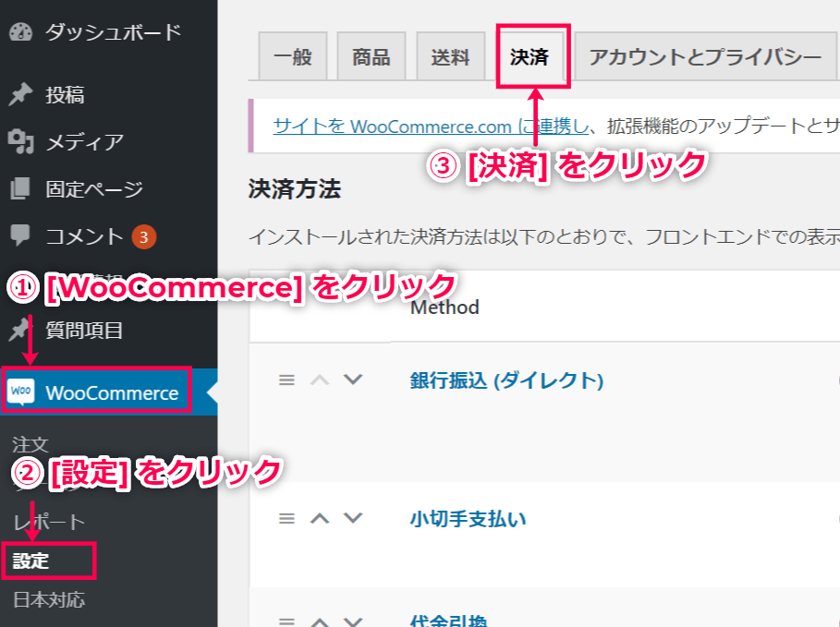The image size is (840, 627).
Task: Click the comments count badge showing 3
Action: pos(143,236)
